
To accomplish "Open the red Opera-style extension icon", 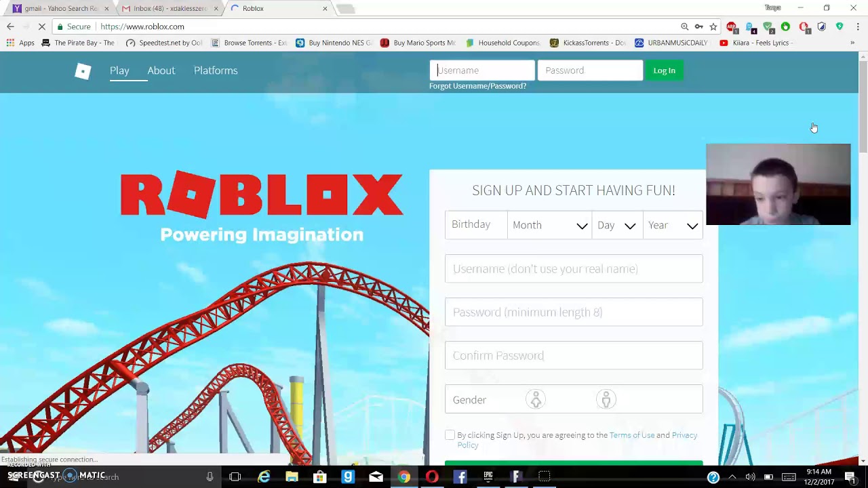I will pos(804,27).
